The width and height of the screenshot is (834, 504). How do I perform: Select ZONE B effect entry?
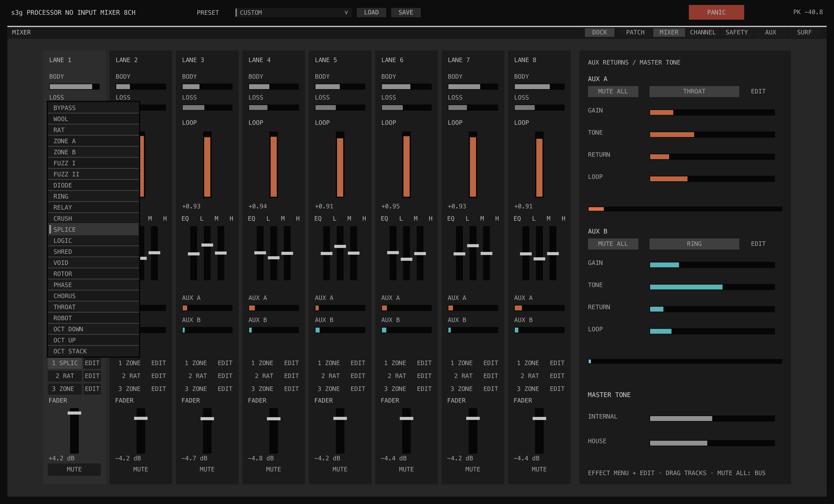(x=93, y=152)
